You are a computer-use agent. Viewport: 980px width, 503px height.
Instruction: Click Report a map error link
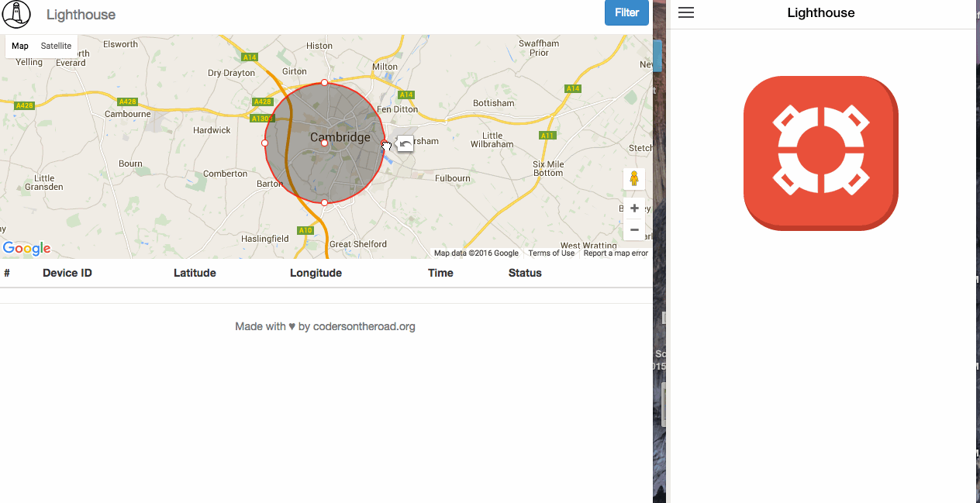tap(616, 253)
